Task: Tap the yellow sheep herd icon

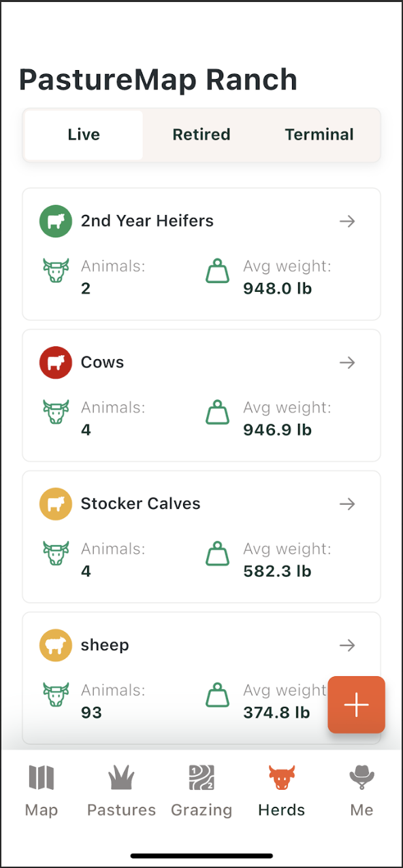Action: (56, 646)
